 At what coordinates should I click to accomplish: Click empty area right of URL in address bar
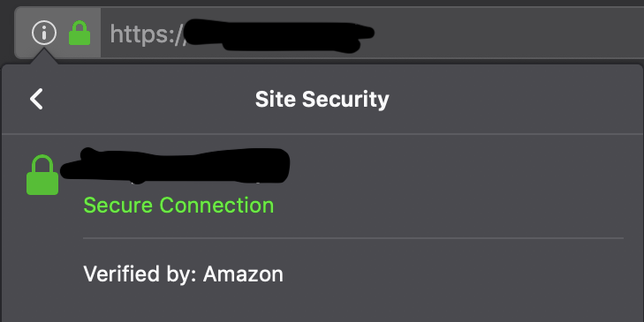pos(510,33)
